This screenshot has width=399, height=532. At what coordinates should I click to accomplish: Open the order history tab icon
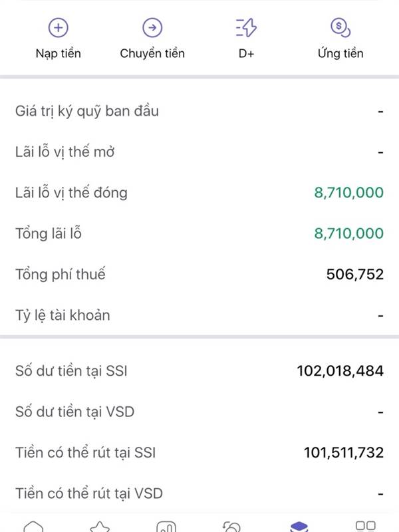tap(233, 527)
